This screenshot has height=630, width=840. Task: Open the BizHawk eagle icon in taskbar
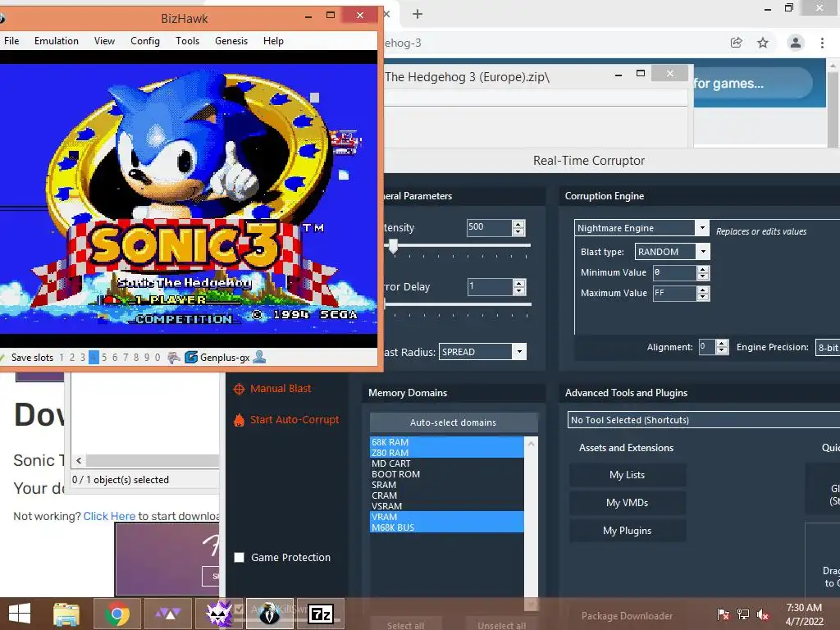[x=269, y=614]
